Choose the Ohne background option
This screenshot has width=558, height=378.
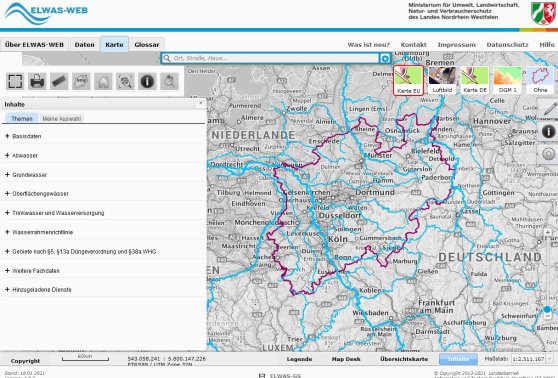click(540, 80)
